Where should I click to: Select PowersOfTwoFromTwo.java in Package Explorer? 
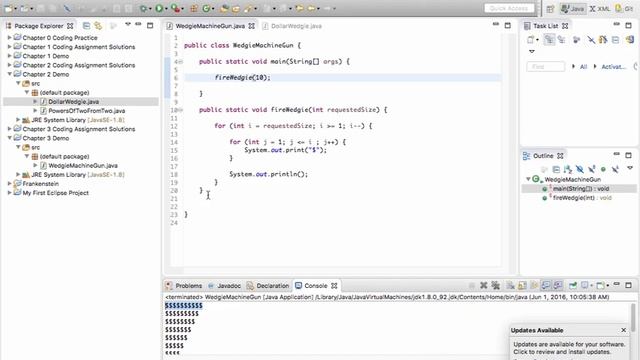pyautogui.click(x=87, y=111)
